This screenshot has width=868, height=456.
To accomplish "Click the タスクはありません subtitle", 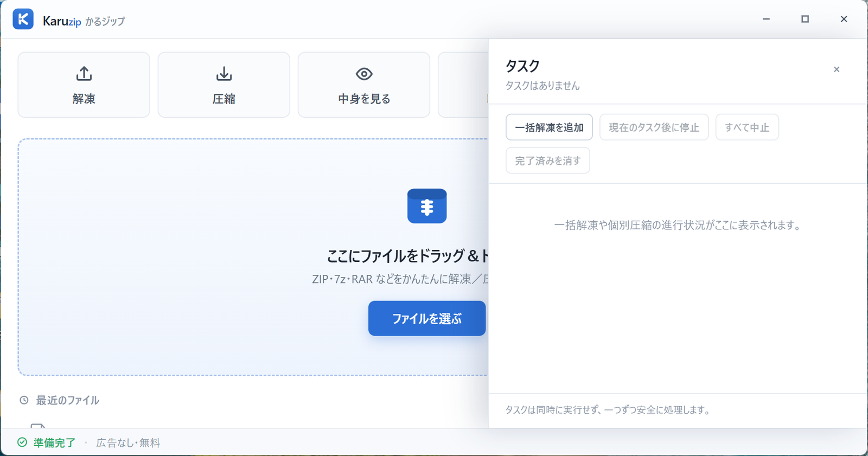I will tap(542, 86).
